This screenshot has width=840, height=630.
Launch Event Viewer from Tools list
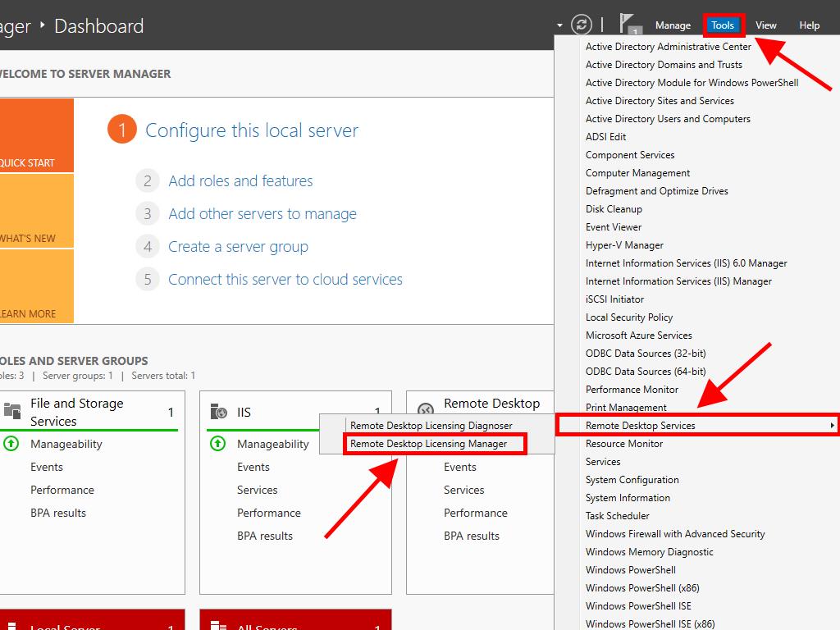[614, 227]
